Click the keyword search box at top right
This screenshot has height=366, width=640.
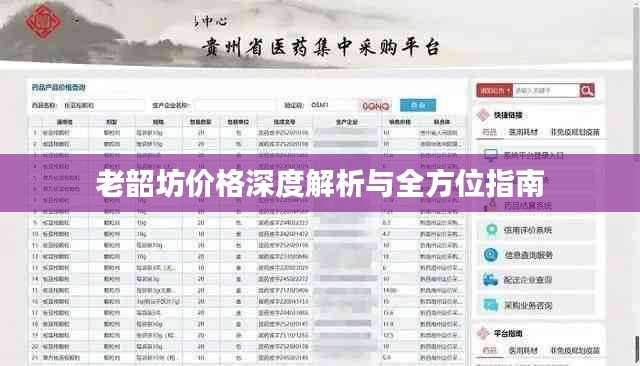pyautogui.click(x=546, y=91)
